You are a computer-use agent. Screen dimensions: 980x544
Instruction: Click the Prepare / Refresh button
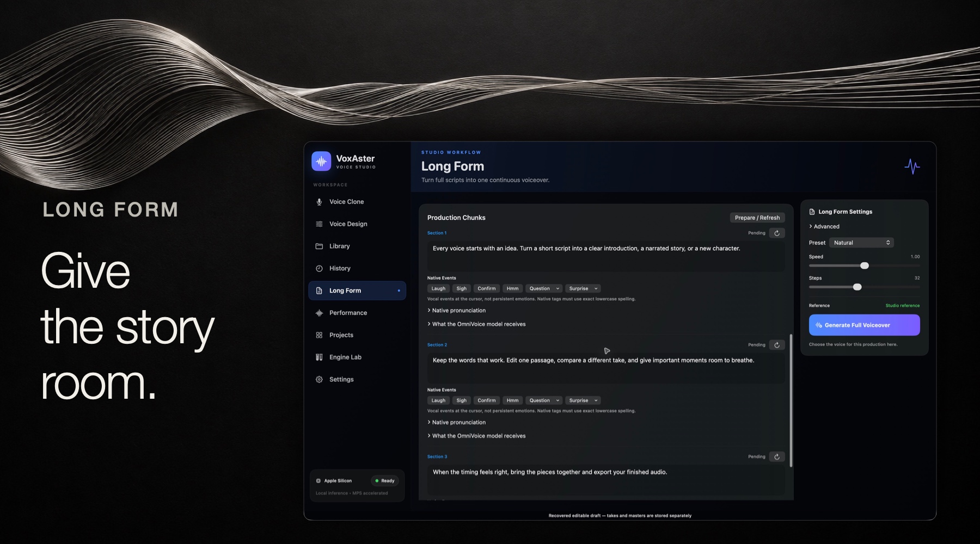point(757,218)
